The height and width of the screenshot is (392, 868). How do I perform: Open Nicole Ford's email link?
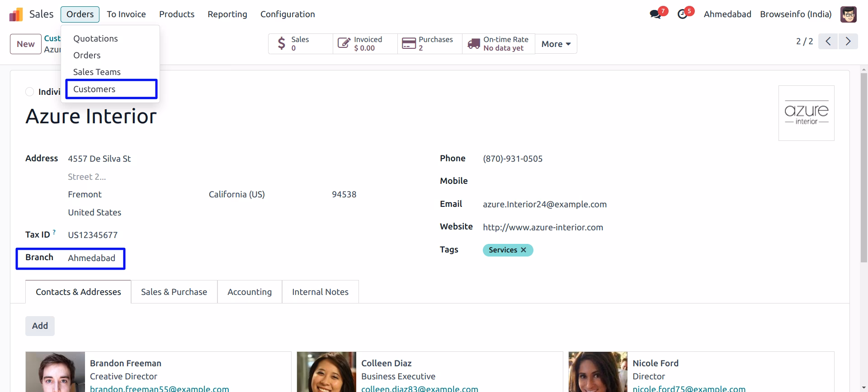tap(689, 388)
